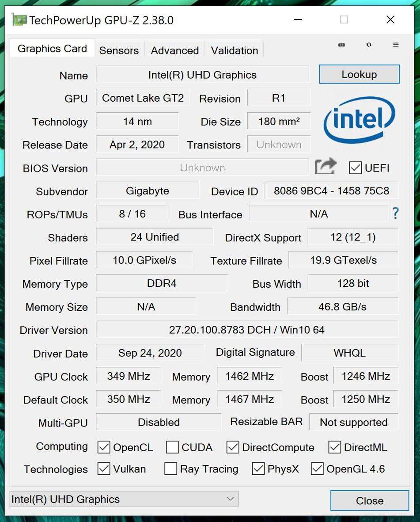The width and height of the screenshot is (420, 522).
Task: Uncheck the OpenCL checkbox
Action: point(104,447)
